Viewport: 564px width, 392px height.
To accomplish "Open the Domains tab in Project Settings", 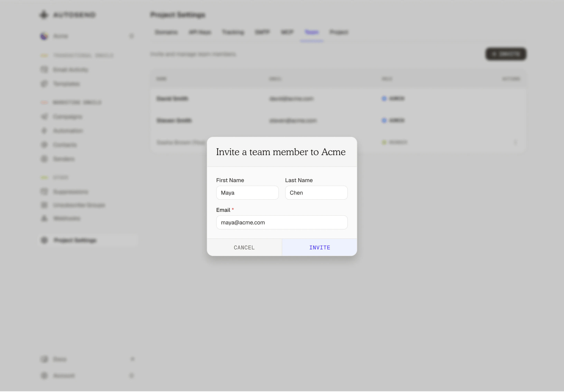I will click(x=166, y=32).
